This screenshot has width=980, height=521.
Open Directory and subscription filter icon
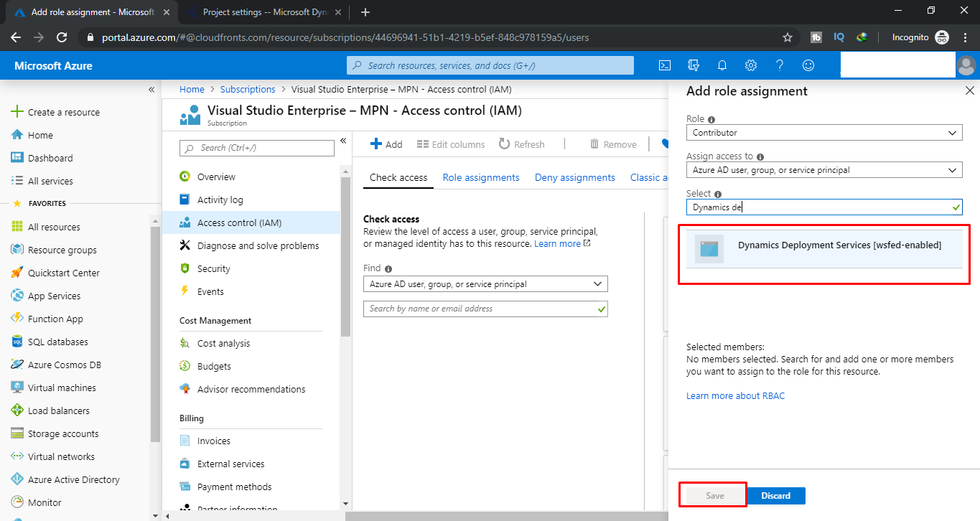coord(694,65)
